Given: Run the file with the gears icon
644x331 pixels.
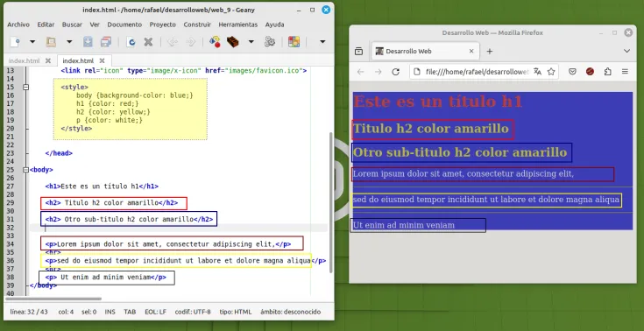Looking at the screenshot, I should pyautogui.click(x=270, y=41).
